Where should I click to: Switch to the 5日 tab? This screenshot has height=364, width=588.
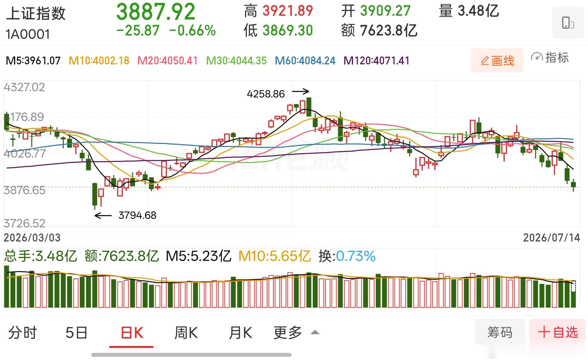76,333
